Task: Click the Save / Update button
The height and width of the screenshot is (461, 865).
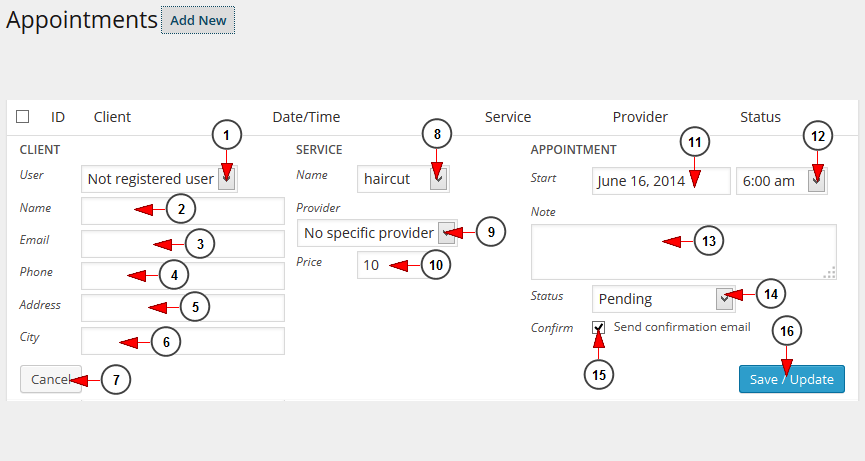Action: 792,379
